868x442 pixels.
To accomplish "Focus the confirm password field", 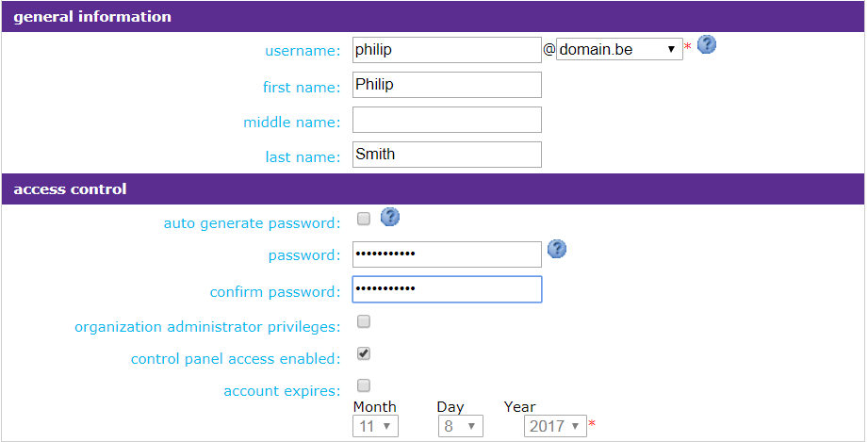I will click(x=447, y=289).
